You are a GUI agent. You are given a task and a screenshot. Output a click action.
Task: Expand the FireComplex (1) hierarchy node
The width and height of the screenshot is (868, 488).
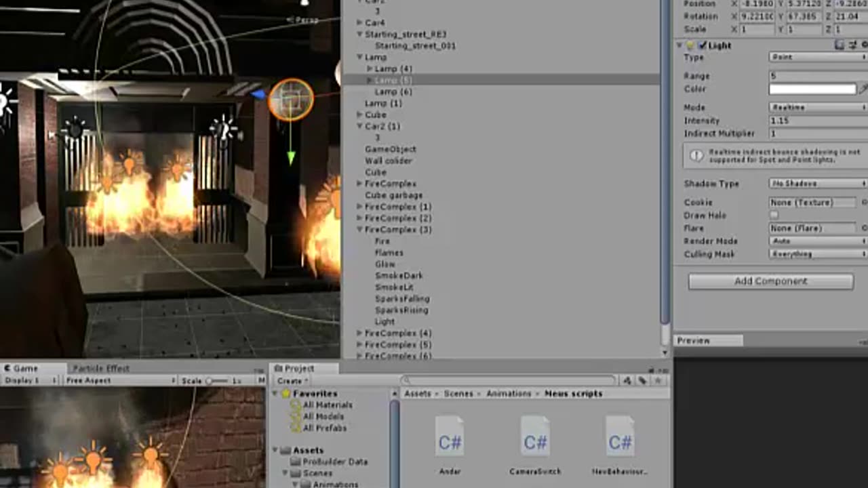(359, 207)
